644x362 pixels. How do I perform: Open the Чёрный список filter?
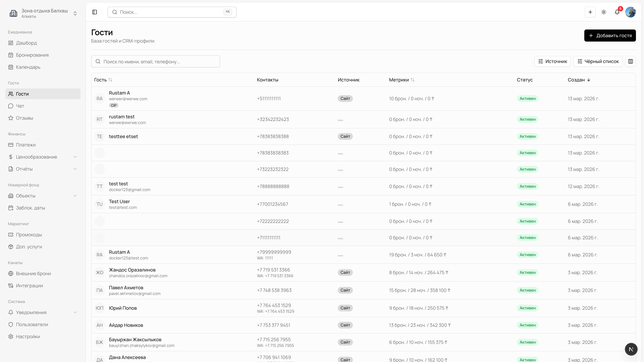(598, 62)
